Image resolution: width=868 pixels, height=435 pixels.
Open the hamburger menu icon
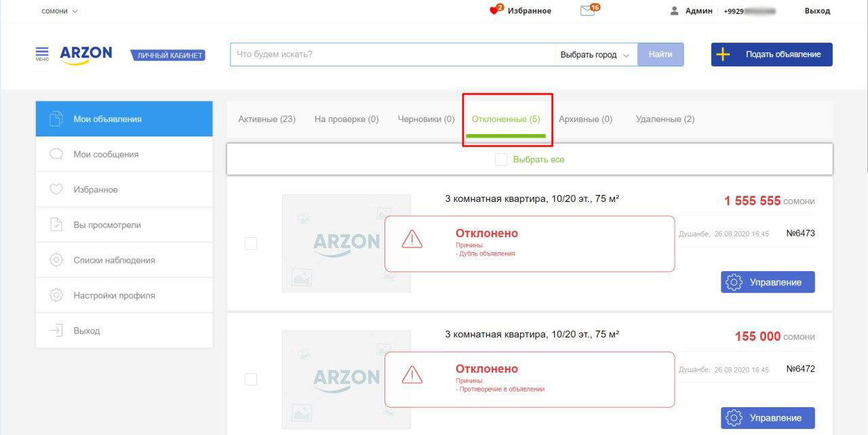42,54
